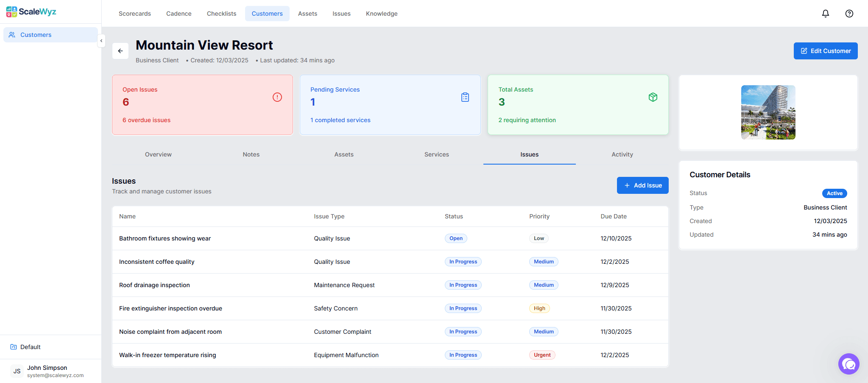
Task: Click the JS avatar for John Simpson
Action: coord(17,371)
